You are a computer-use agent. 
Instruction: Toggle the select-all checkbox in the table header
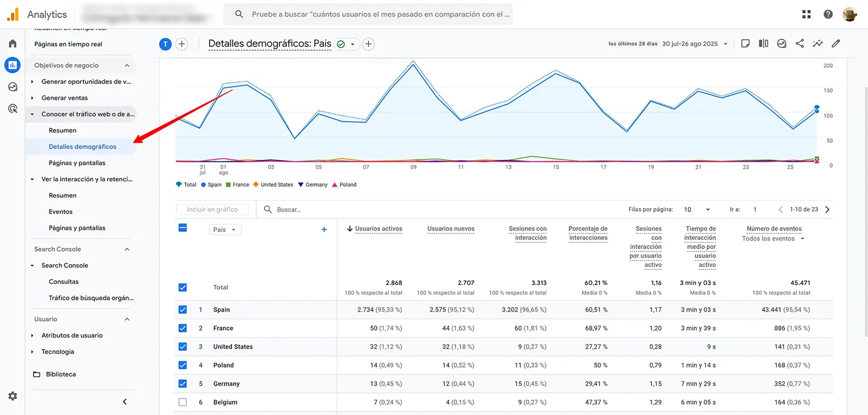click(182, 228)
